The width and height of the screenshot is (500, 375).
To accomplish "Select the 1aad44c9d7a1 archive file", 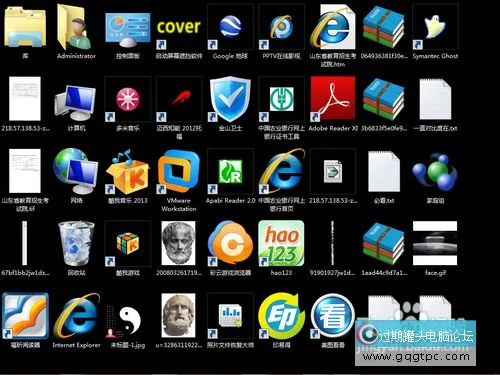I will pos(384,243).
